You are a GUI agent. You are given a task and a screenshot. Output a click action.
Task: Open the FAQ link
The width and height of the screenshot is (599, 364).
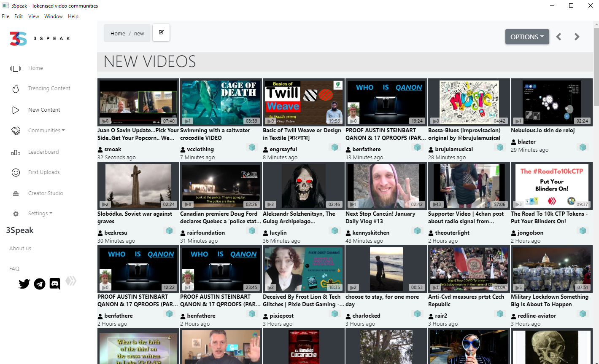(14, 269)
